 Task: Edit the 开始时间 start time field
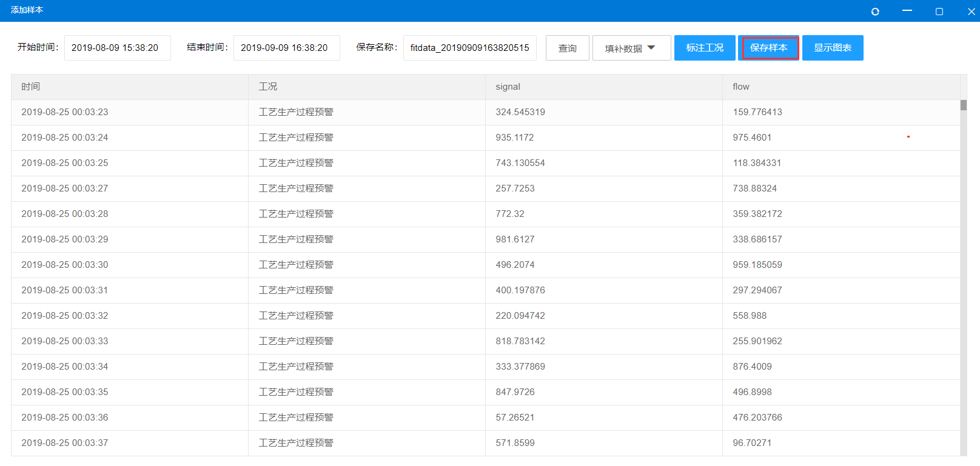point(117,48)
